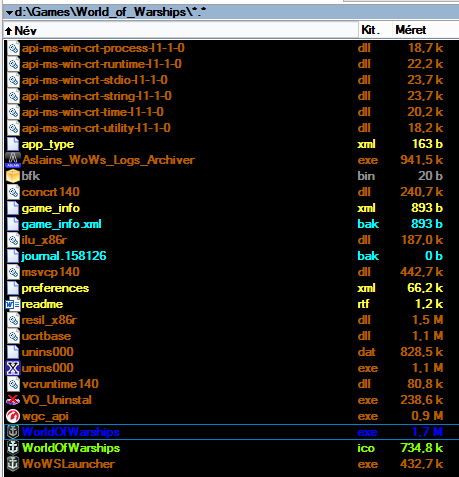The image size is (459, 477).
Task: Select the resil_x86r file name
Action: pyautogui.click(x=49, y=320)
